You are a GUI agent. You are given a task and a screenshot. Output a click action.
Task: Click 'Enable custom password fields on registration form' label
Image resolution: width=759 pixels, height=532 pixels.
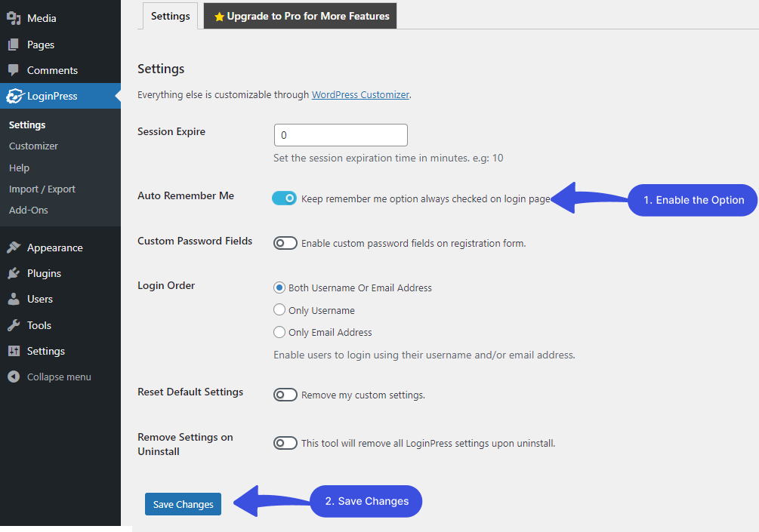point(413,243)
